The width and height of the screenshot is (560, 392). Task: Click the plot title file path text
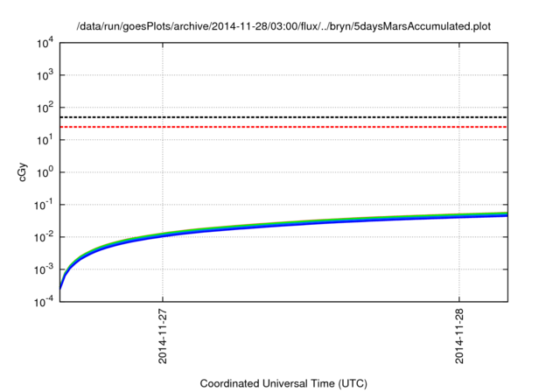[x=283, y=26]
